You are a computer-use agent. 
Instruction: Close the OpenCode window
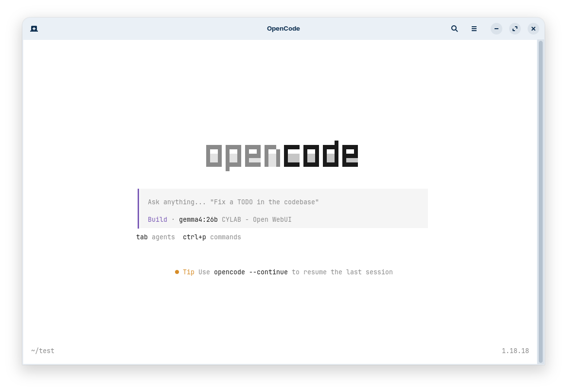533,29
